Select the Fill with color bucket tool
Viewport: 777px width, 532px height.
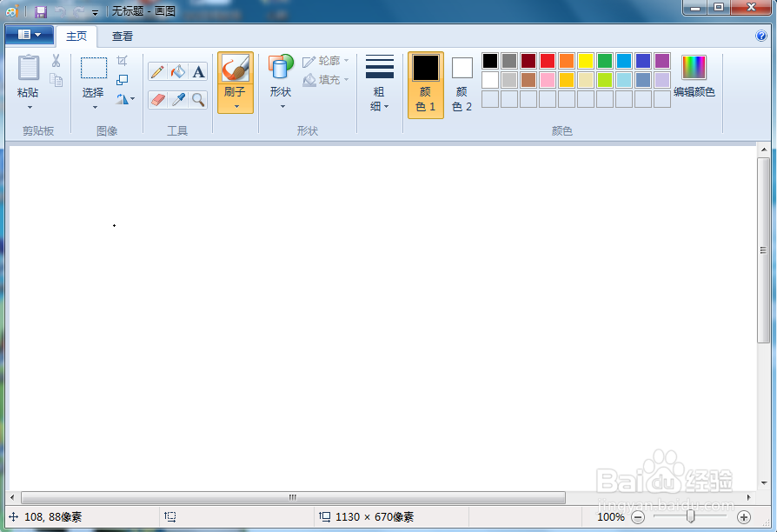pos(178,72)
